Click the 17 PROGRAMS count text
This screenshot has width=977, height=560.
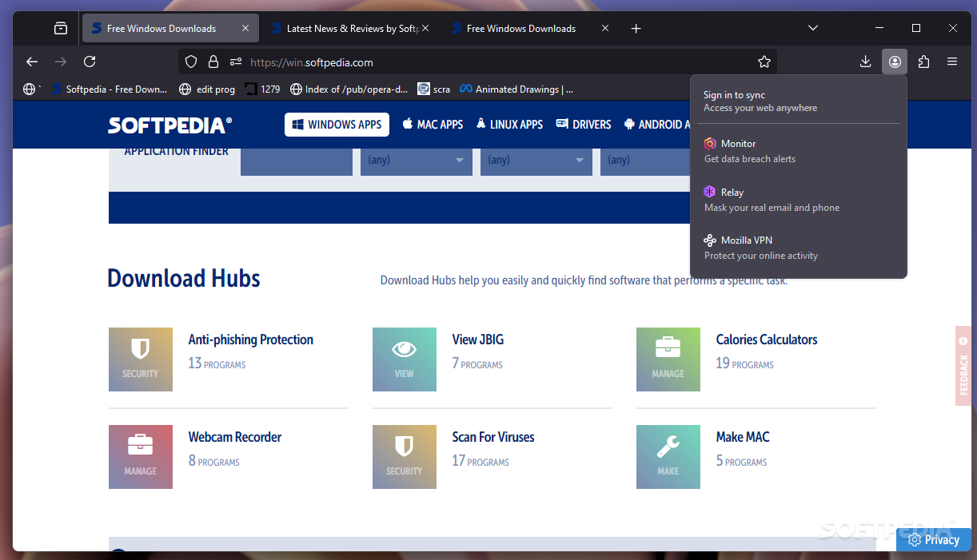click(481, 461)
